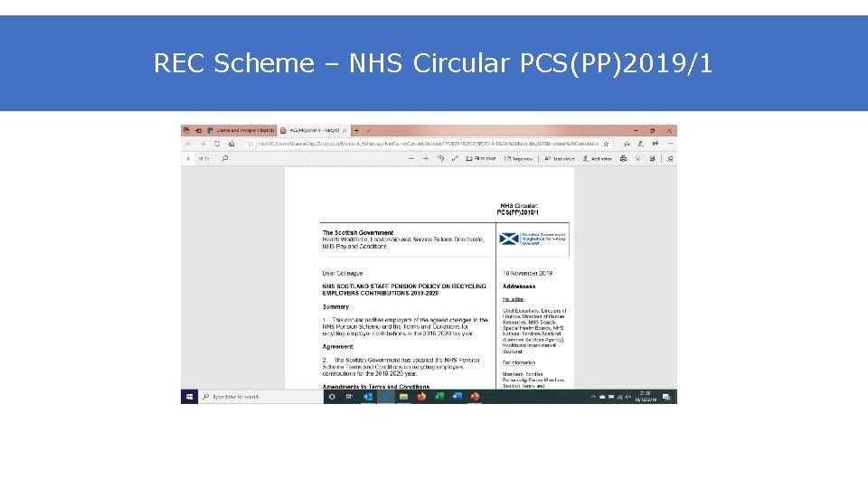This screenshot has width=868, height=488.
Task: Click 'The Scottish Government' header text
Action: click(358, 233)
